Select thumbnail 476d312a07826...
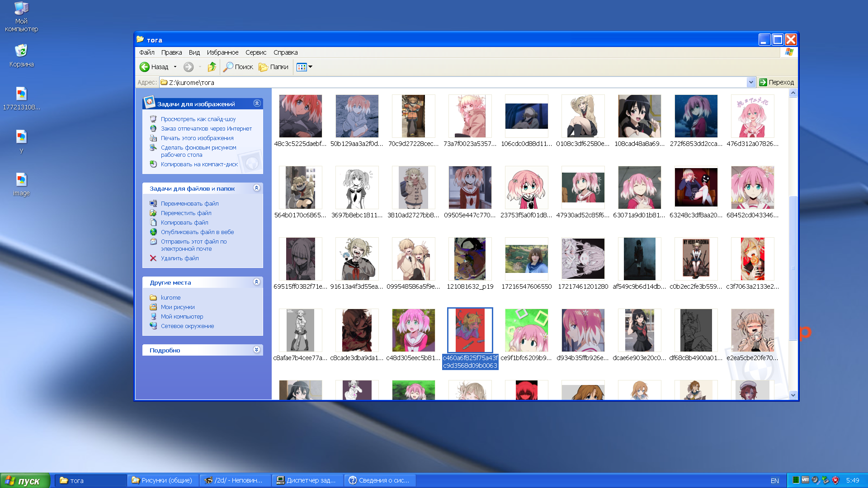Screen dimensions: 868x488 753,116
